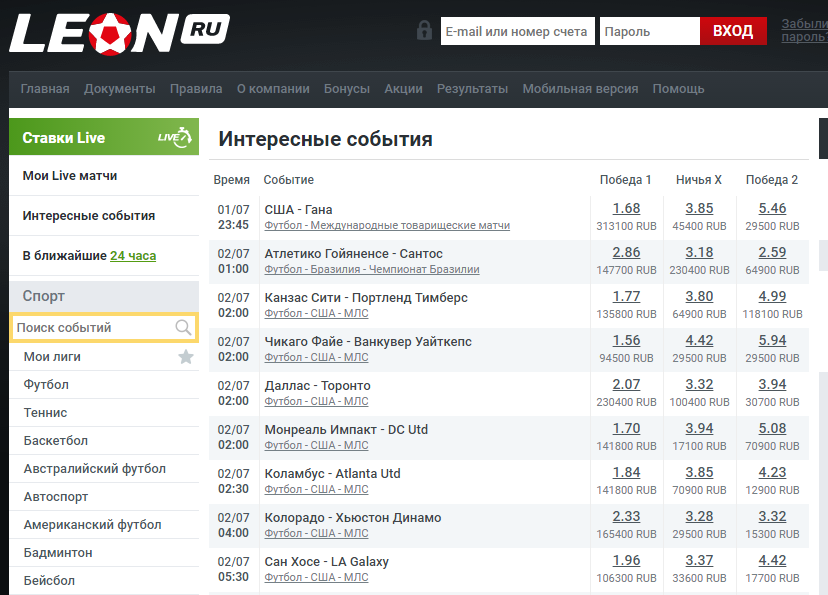Open Документы in the navigation bar

119,89
